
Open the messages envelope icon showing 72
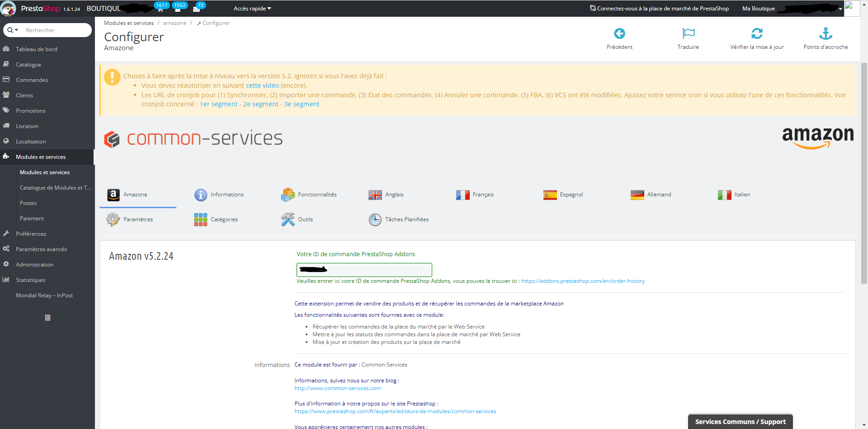pyautogui.click(x=197, y=9)
